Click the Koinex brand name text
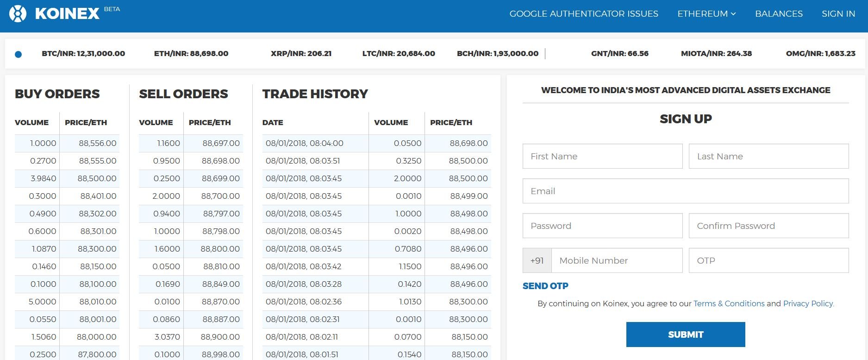The height and width of the screenshot is (360, 868). [x=68, y=14]
